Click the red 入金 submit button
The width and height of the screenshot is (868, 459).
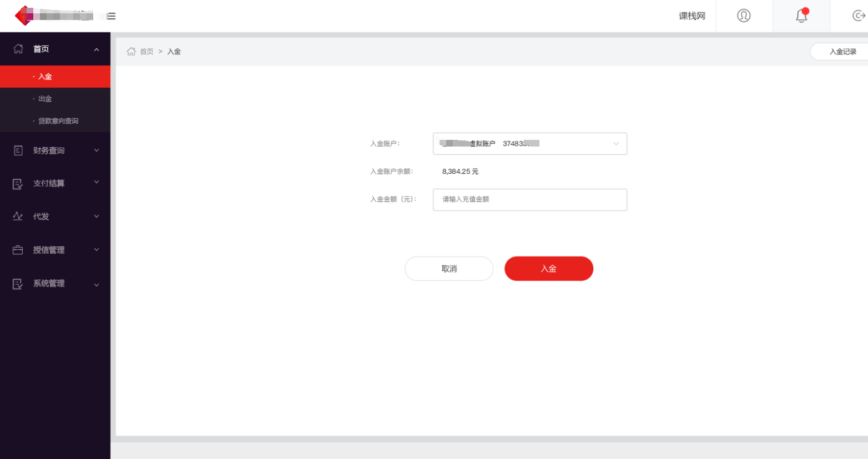[x=549, y=269]
